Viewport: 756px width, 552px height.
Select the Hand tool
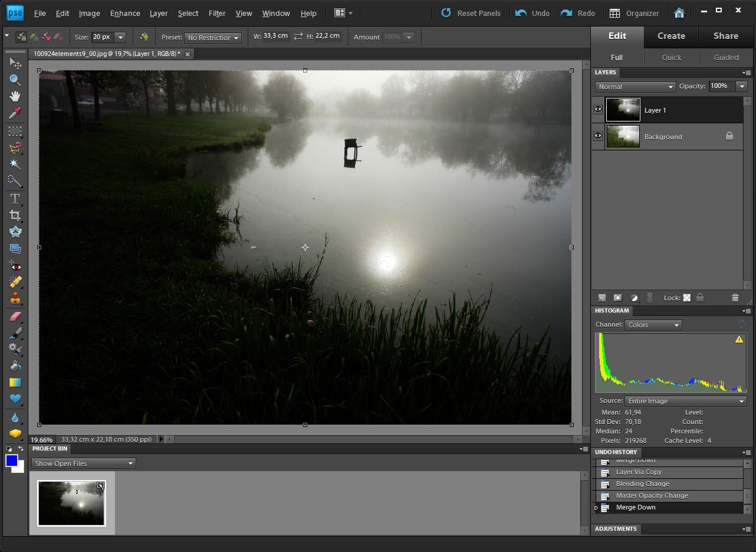[15, 96]
